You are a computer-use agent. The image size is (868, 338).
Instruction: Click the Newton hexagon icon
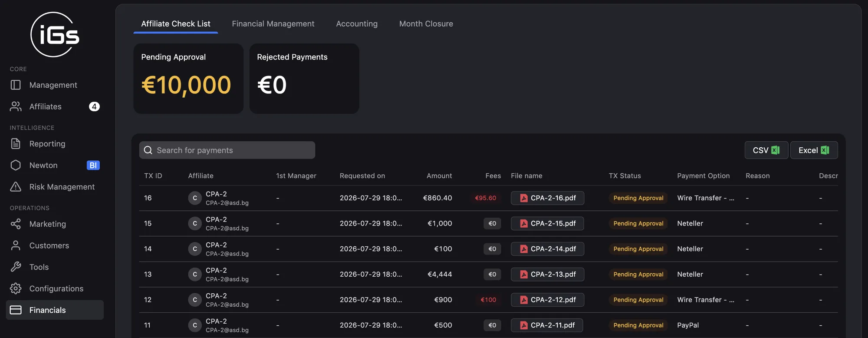[x=16, y=165]
